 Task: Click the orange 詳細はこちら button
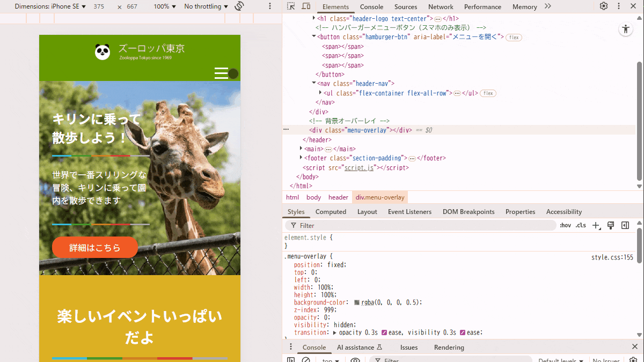click(95, 247)
